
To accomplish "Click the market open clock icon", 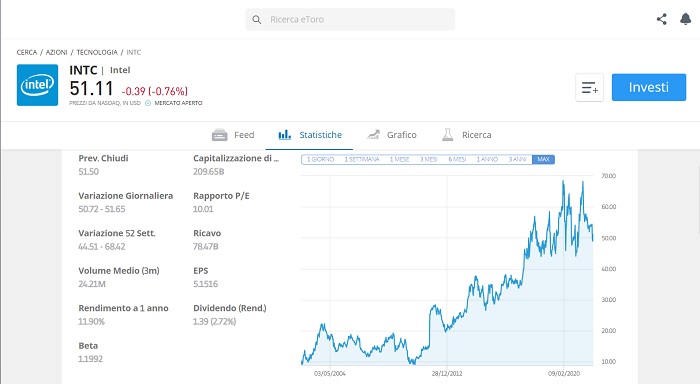I will [x=148, y=103].
